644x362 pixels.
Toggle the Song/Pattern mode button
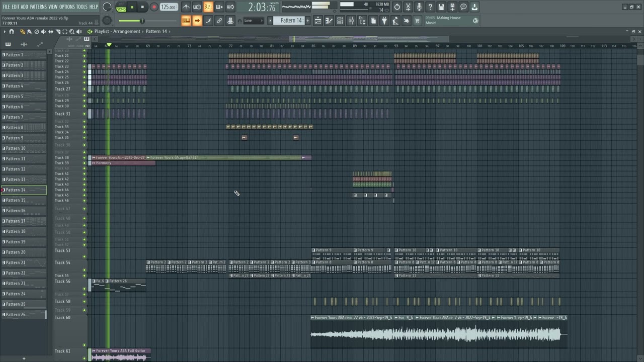121,7
